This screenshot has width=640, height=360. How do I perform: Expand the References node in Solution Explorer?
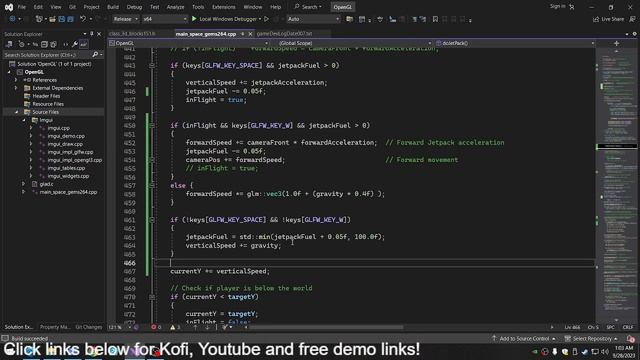tap(16, 80)
